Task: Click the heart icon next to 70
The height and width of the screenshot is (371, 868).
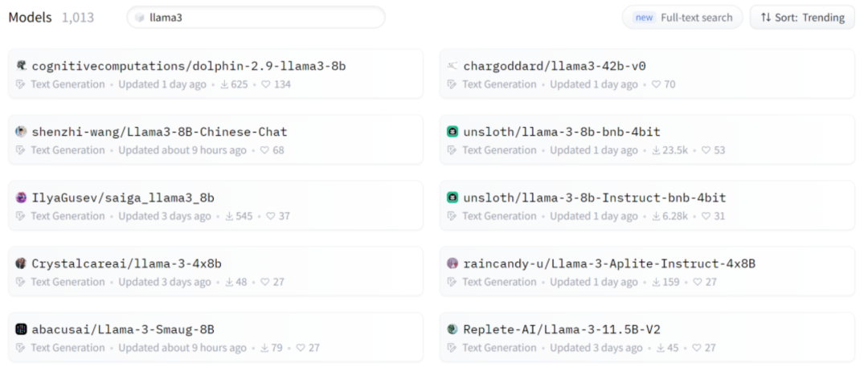Action: click(657, 84)
